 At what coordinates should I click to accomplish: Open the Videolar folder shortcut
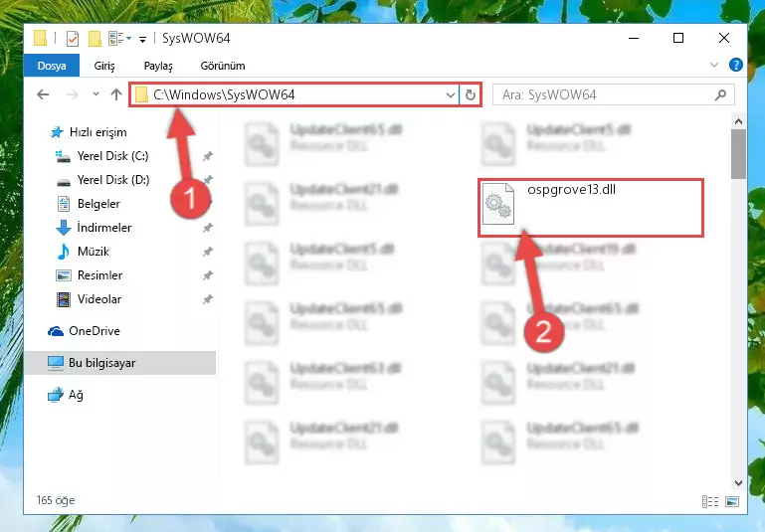point(99,299)
